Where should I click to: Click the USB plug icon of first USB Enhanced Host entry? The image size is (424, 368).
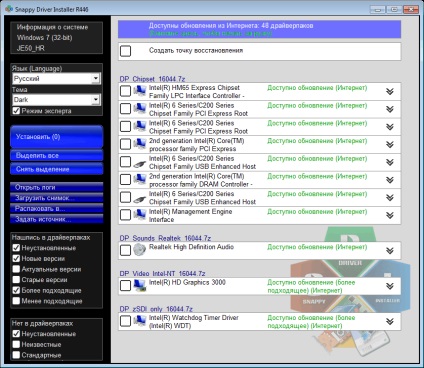pos(140,164)
